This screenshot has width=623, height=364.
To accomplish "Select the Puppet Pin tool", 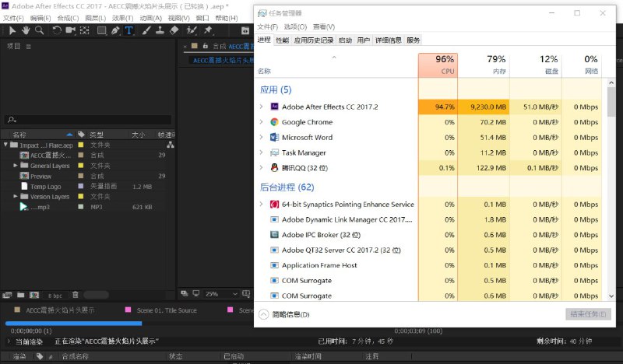I will point(208,30).
